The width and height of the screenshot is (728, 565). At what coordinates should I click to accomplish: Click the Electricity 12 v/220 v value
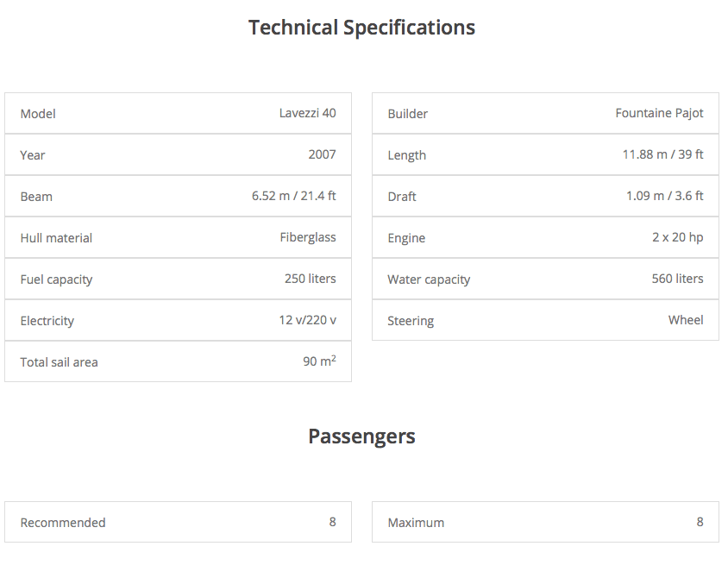click(x=307, y=320)
